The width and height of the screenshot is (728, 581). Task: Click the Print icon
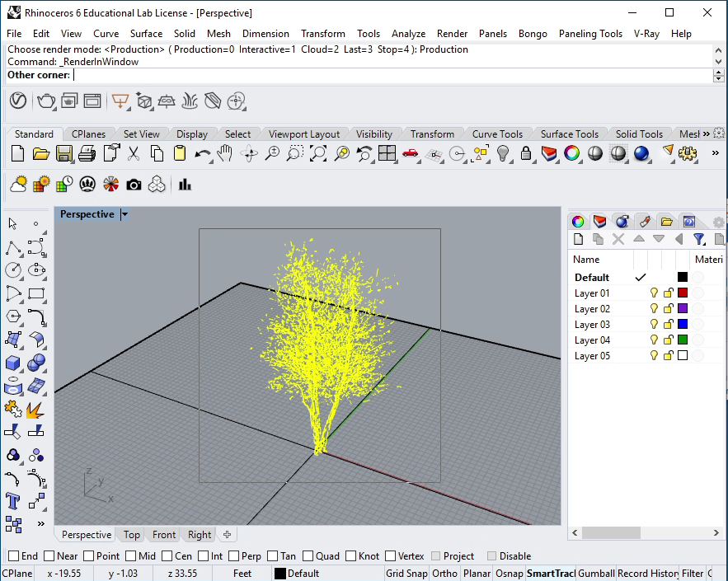87,153
